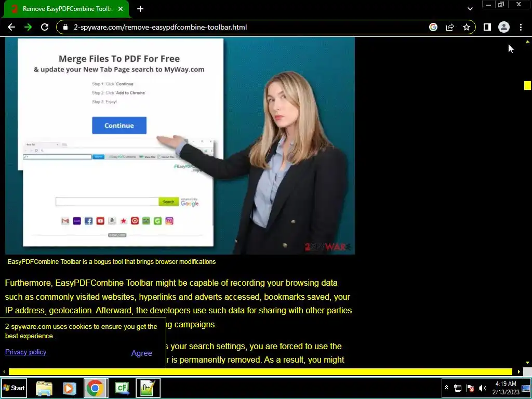This screenshot has width=532, height=399.
Task: Restore down the Chrome window
Action: point(501,5)
